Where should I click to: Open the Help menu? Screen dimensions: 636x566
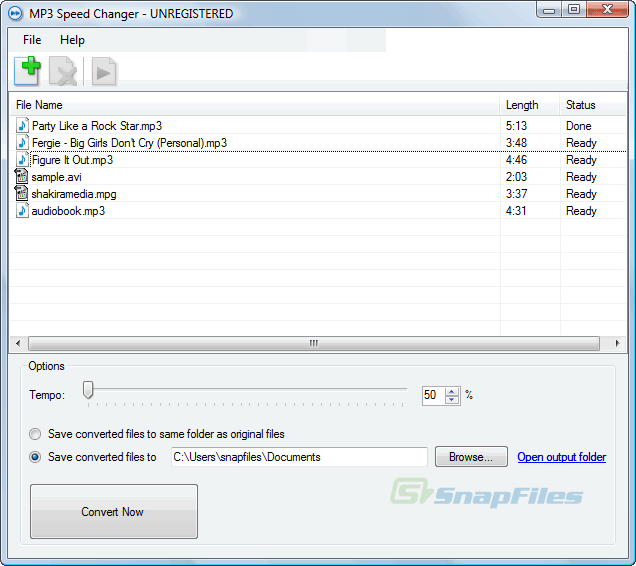point(72,40)
